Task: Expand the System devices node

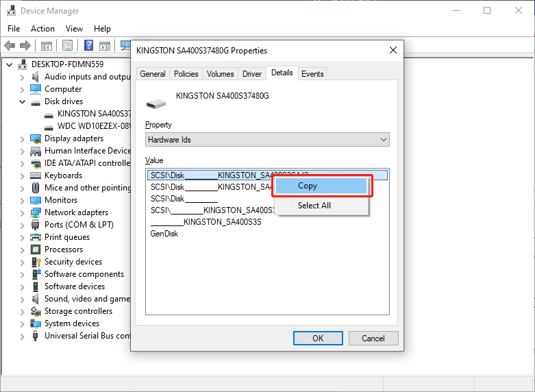Action: click(x=23, y=323)
